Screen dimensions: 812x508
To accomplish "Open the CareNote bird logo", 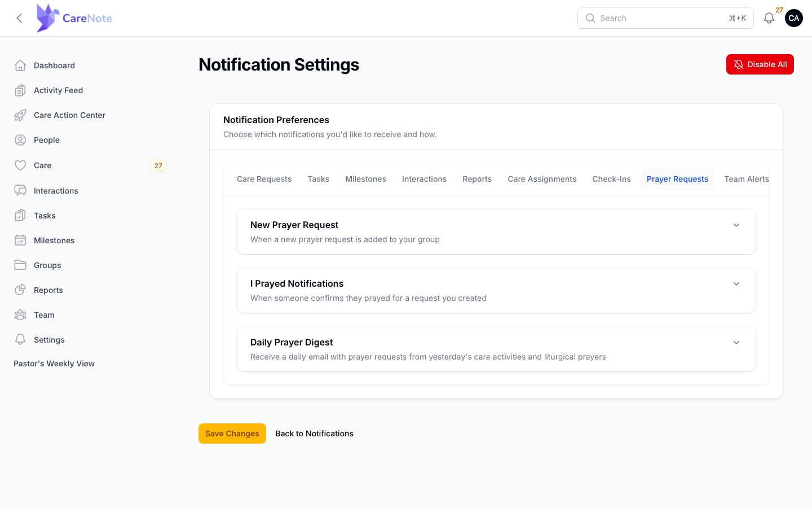I will click(x=48, y=18).
